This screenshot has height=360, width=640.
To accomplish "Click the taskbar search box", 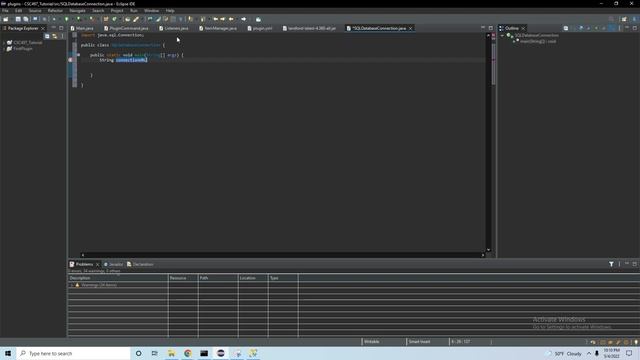I will 73,353.
